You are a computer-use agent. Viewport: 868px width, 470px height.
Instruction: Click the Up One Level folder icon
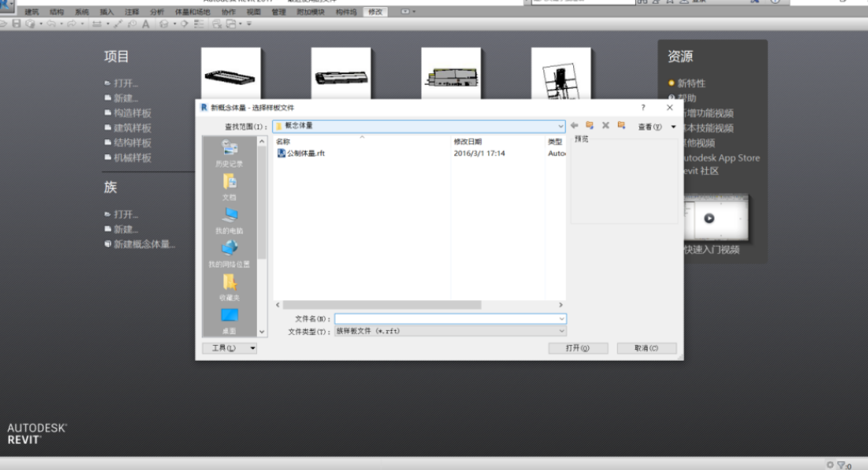point(590,126)
